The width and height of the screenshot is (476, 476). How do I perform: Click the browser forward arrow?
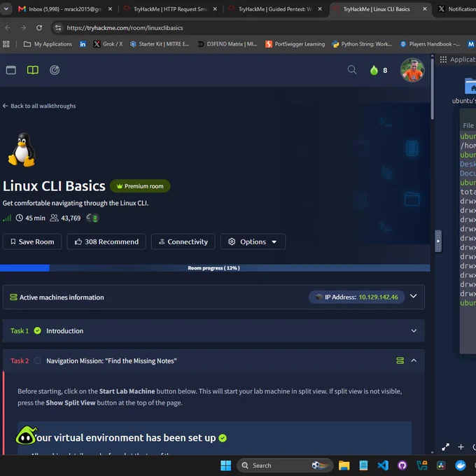point(23,28)
